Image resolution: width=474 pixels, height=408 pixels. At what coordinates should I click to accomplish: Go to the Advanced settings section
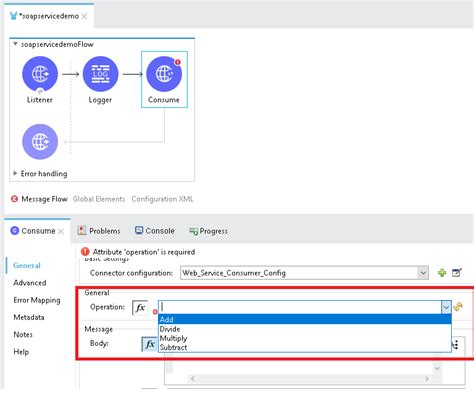30,283
